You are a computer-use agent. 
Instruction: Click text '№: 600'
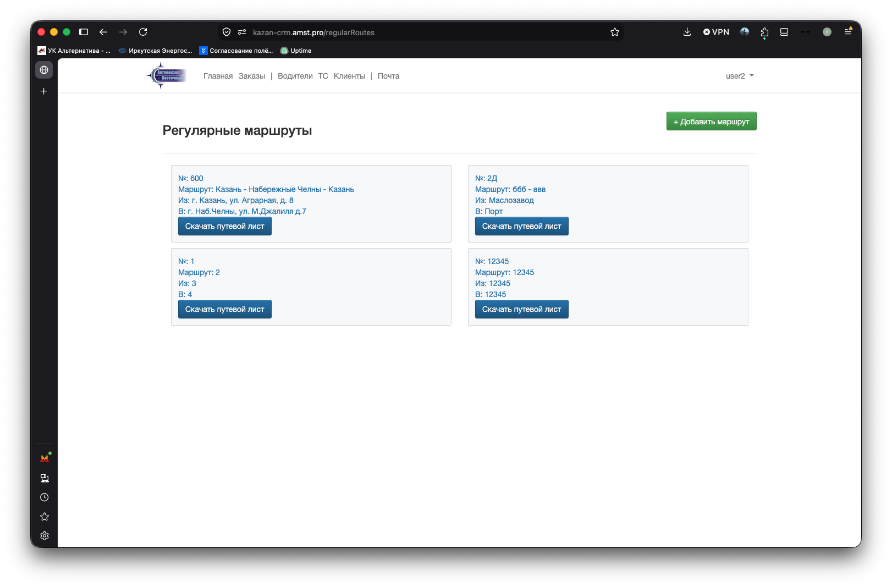click(190, 178)
